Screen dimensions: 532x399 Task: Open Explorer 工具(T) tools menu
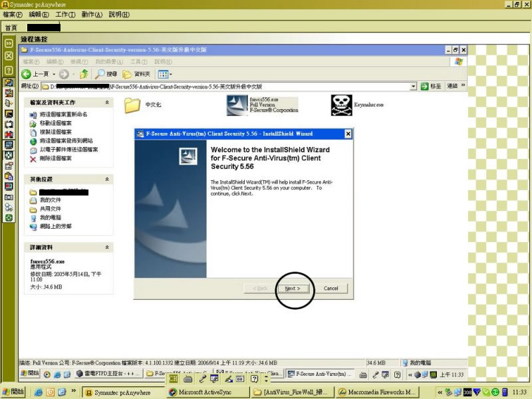point(139,62)
